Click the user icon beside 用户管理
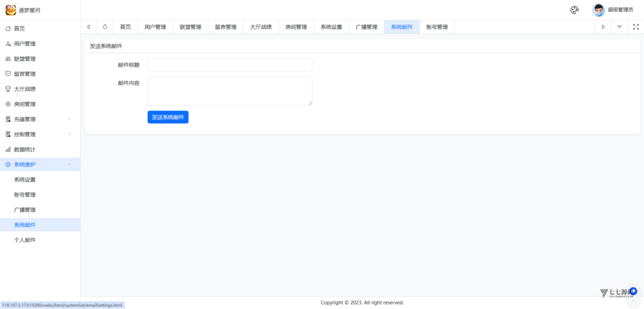Image resolution: width=644 pixels, height=309 pixels. [x=8, y=44]
